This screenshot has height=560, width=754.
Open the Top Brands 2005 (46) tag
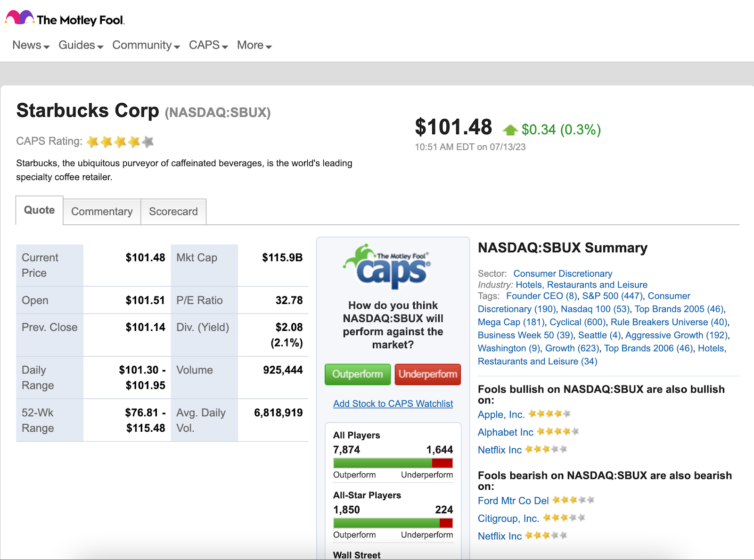pos(679,309)
